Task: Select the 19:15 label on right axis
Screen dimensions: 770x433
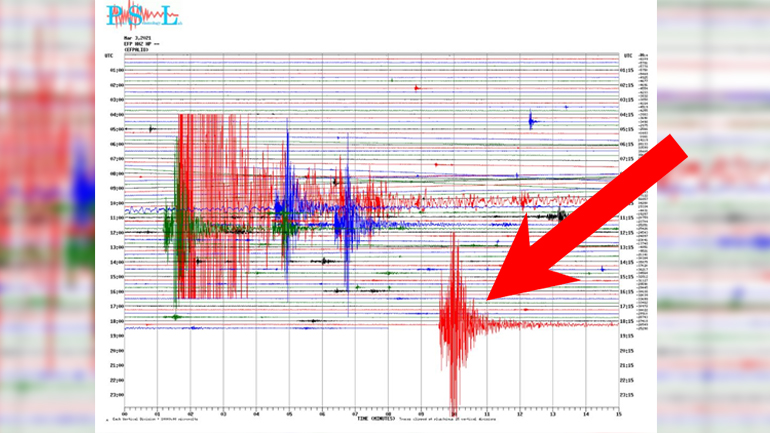Action: pyautogui.click(x=627, y=336)
